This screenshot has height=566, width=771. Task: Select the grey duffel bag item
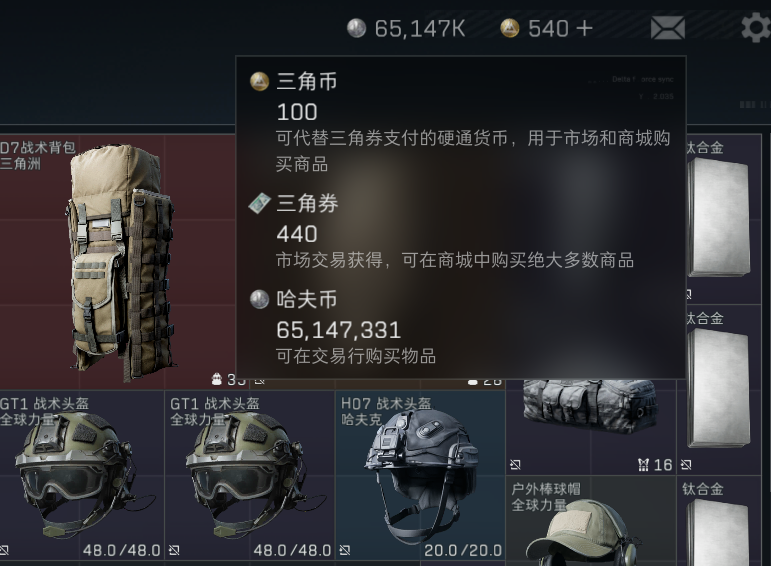click(x=591, y=427)
